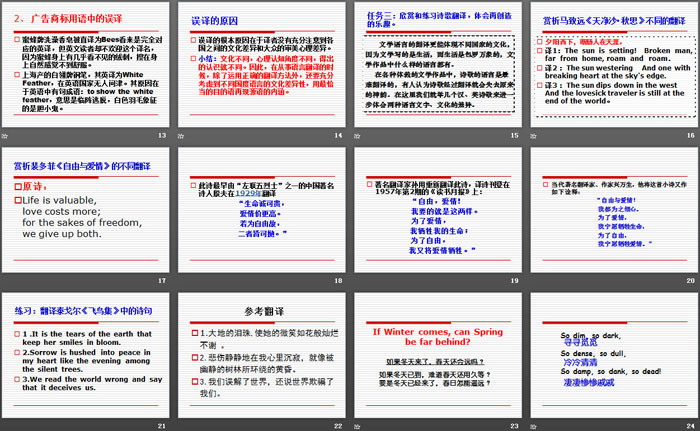Screen dimensions: 700x431
Task: Click slide number label 16
Action: pyautogui.click(x=691, y=135)
